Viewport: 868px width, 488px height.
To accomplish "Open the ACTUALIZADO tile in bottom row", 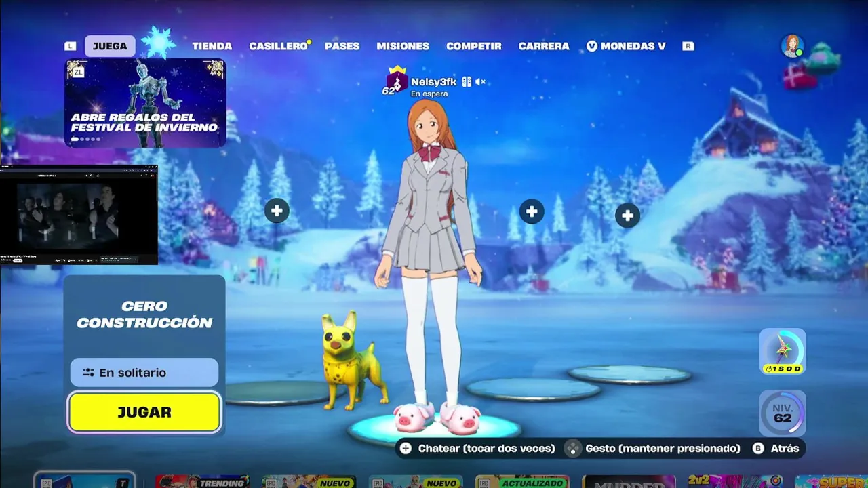I will click(522, 481).
